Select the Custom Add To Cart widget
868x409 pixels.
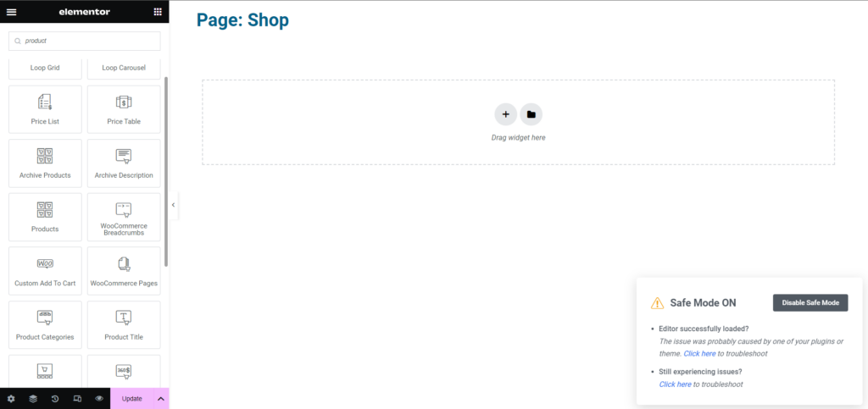(46, 271)
